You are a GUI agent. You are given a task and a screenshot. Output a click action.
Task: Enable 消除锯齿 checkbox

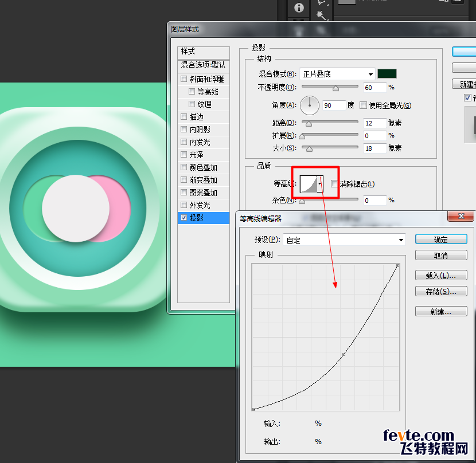(x=334, y=184)
